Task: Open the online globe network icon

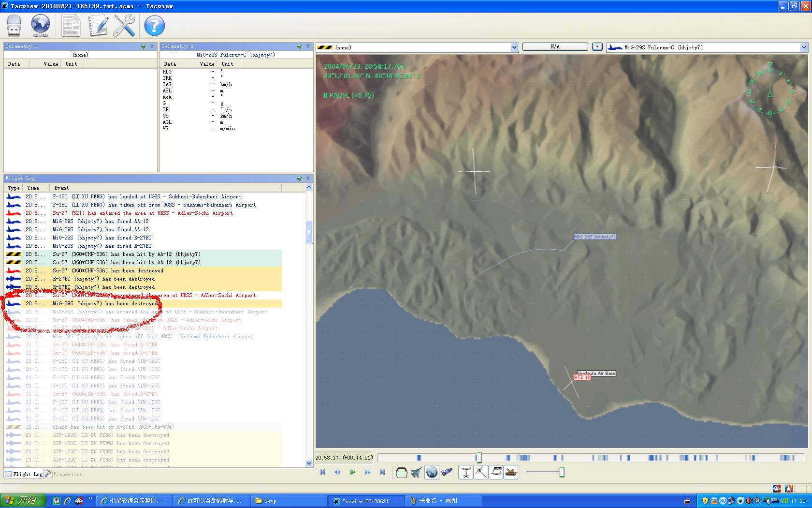Action: (x=41, y=26)
